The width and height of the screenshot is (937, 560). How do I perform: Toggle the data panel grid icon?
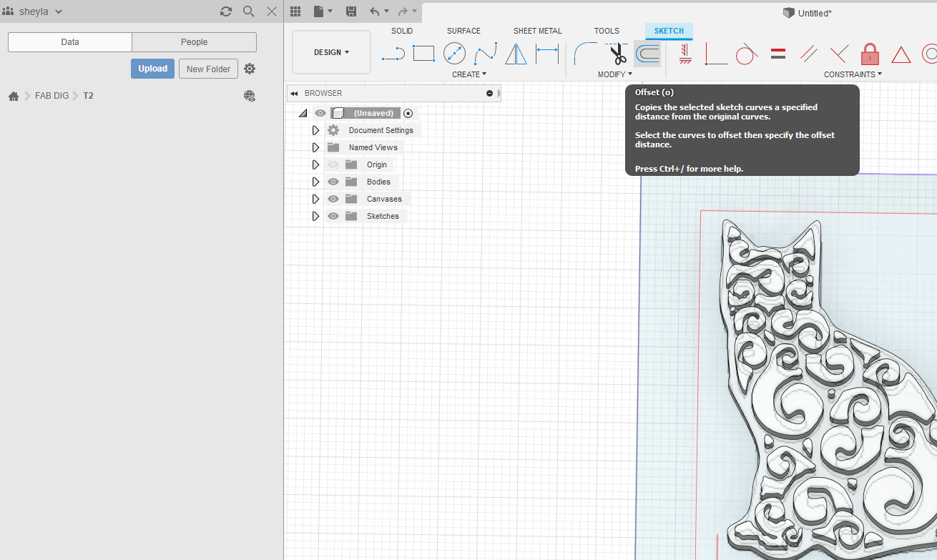pos(295,11)
